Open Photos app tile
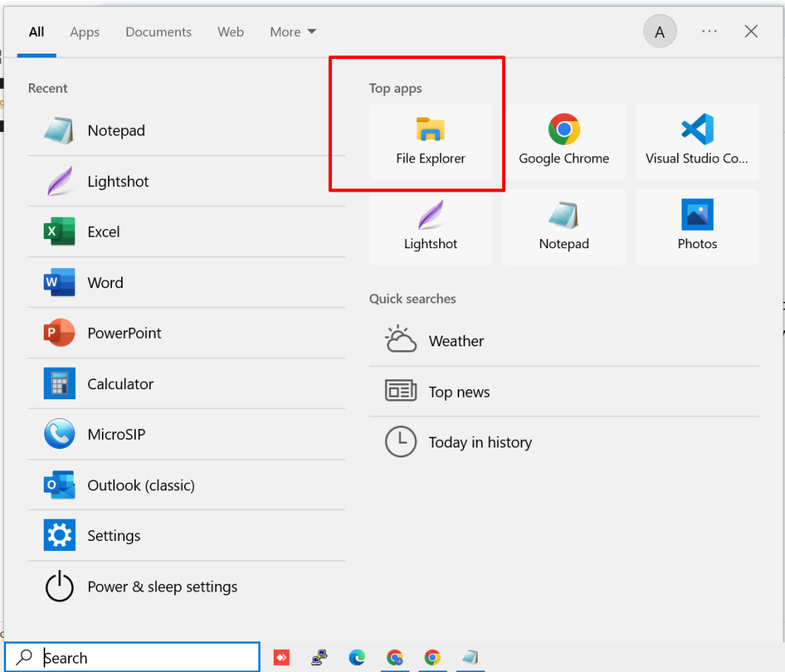 coord(697,227)
